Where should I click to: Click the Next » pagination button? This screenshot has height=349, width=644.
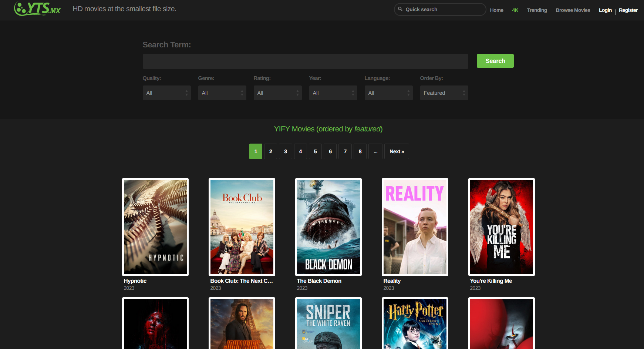[x=397, y=151]
